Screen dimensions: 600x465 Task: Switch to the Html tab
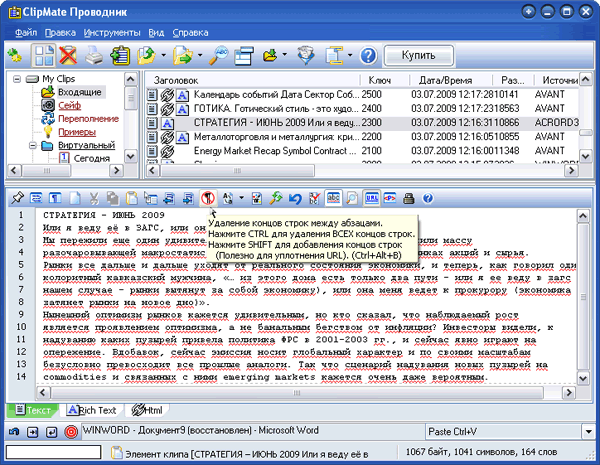[x=148, y=410]
